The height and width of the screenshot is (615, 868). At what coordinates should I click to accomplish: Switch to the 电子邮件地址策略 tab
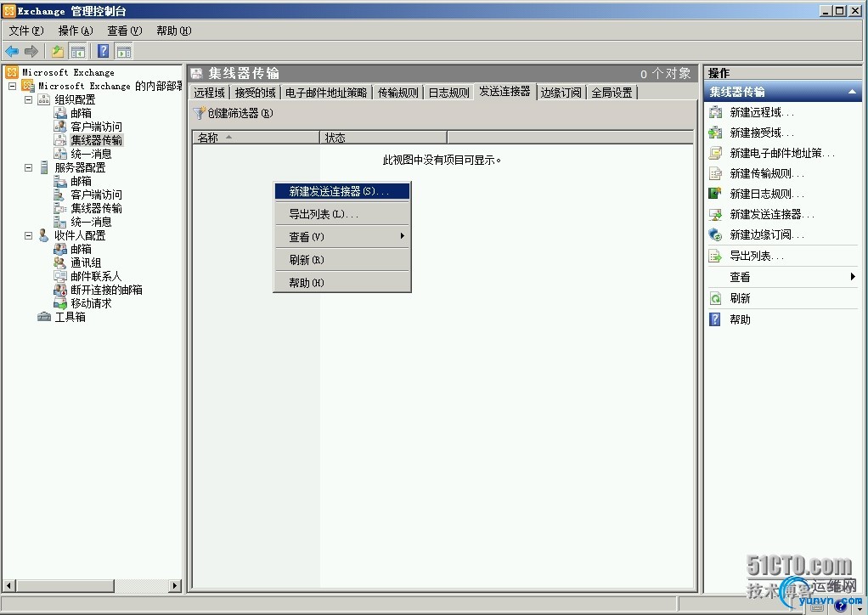[x=326, y=93]
